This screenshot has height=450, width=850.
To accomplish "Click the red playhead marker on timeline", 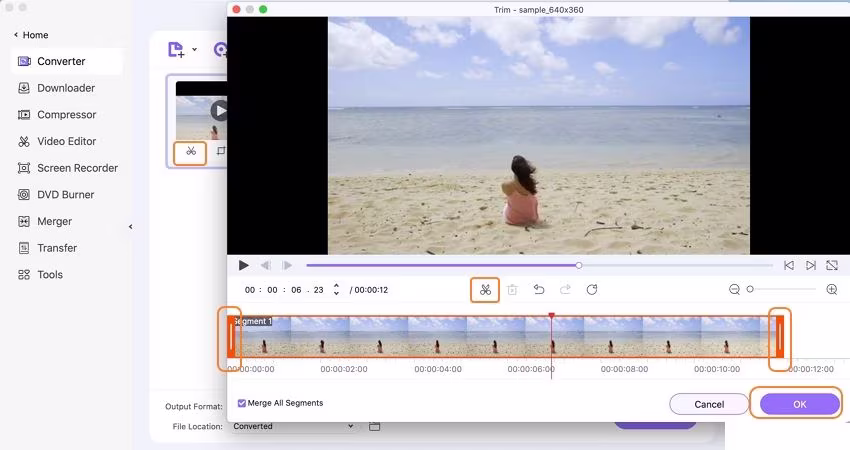I will pos(551,316).
